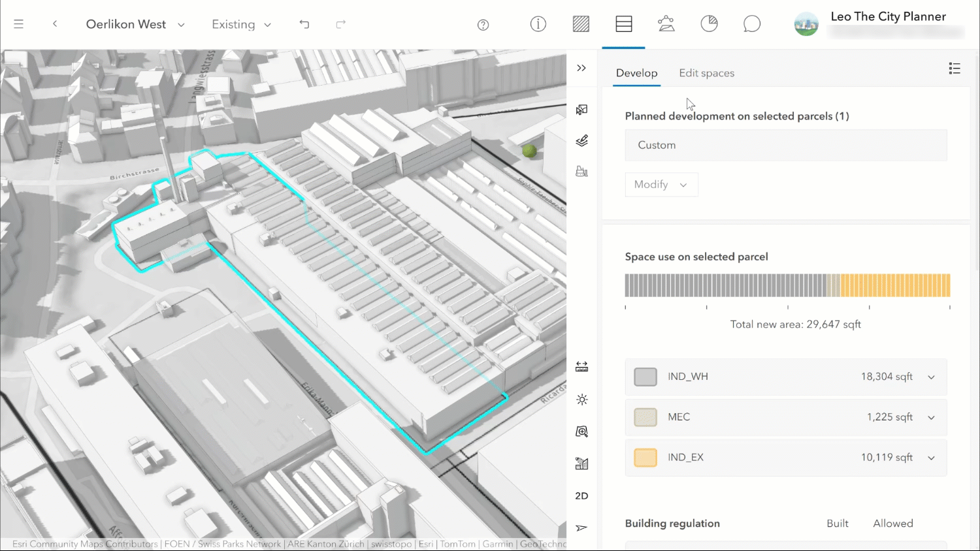Open the Help icon in the top toolbar

point(483,24)
